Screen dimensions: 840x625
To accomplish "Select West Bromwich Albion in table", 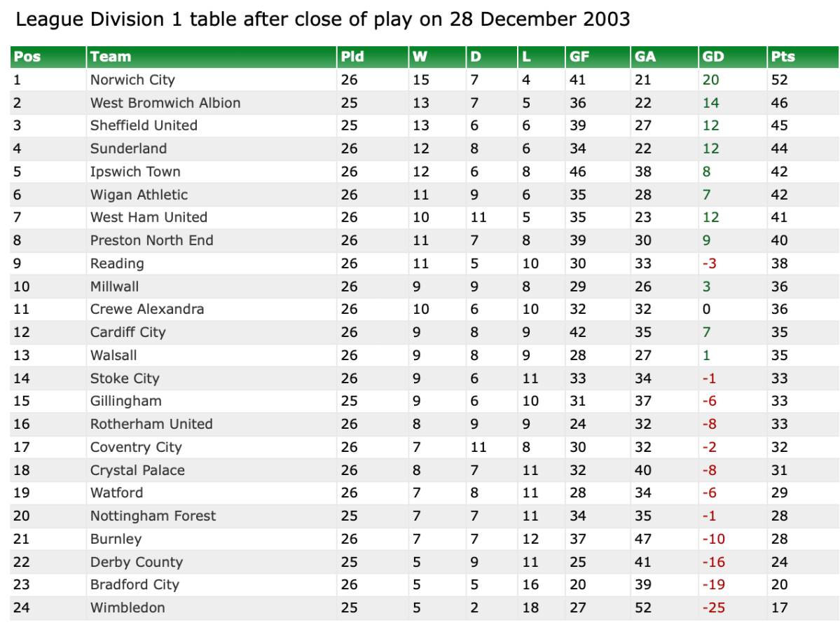I will point(165,103).
